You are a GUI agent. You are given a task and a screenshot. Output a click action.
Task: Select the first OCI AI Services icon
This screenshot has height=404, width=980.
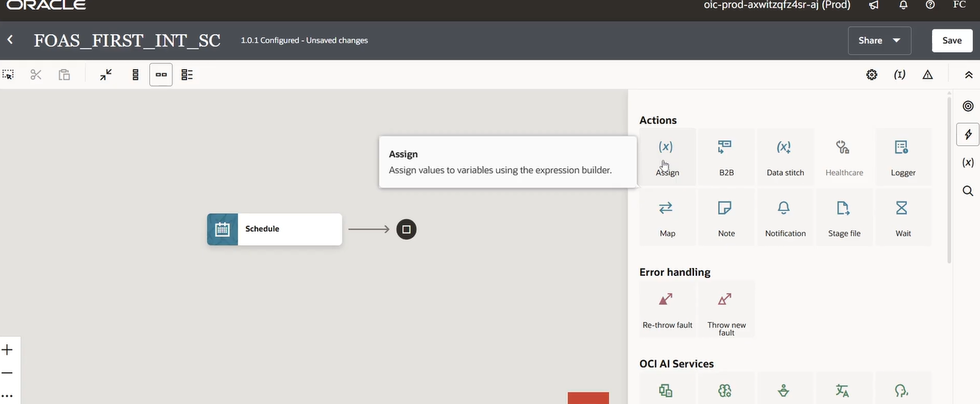tap(665, 390)
